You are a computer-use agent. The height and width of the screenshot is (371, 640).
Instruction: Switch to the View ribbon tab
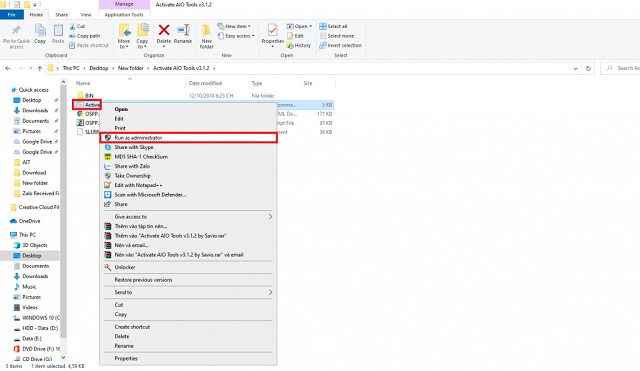(86, 15)
